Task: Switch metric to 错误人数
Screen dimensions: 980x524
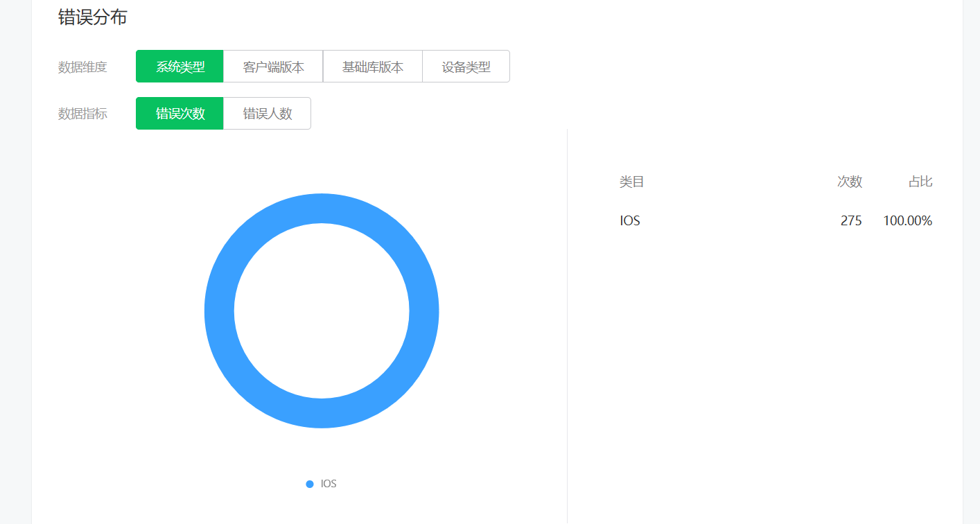Action: coord(268,113)
